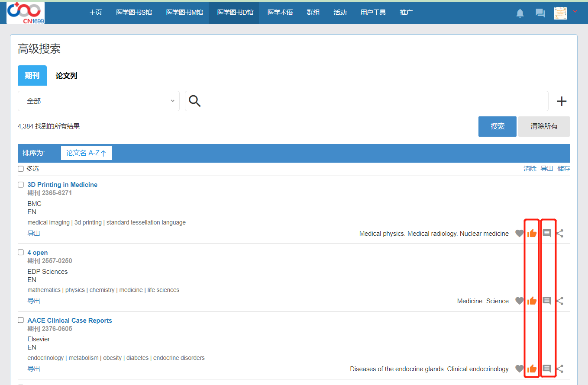The width and height of the screenshot is (588, 385).
Task: Click the CN1699 site logo
Action: [26, 13]
